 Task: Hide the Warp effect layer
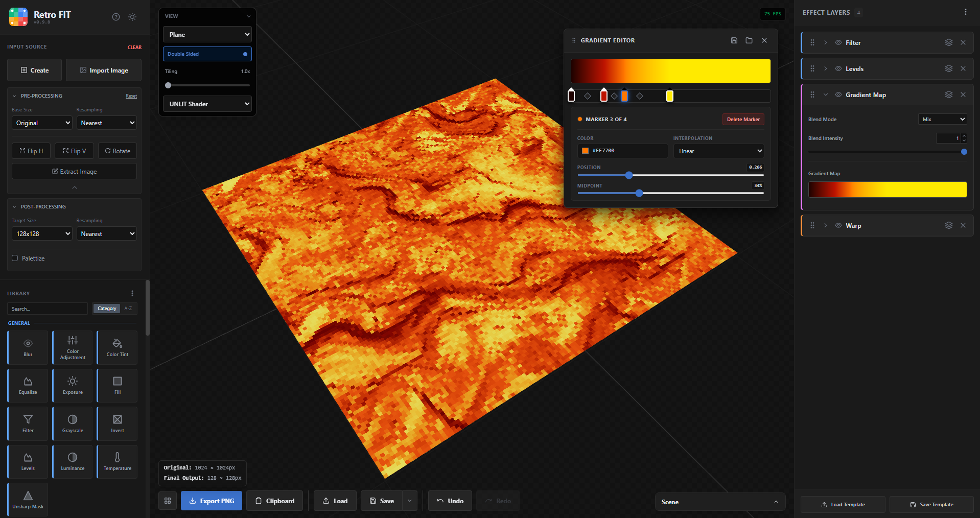(838, 225)
